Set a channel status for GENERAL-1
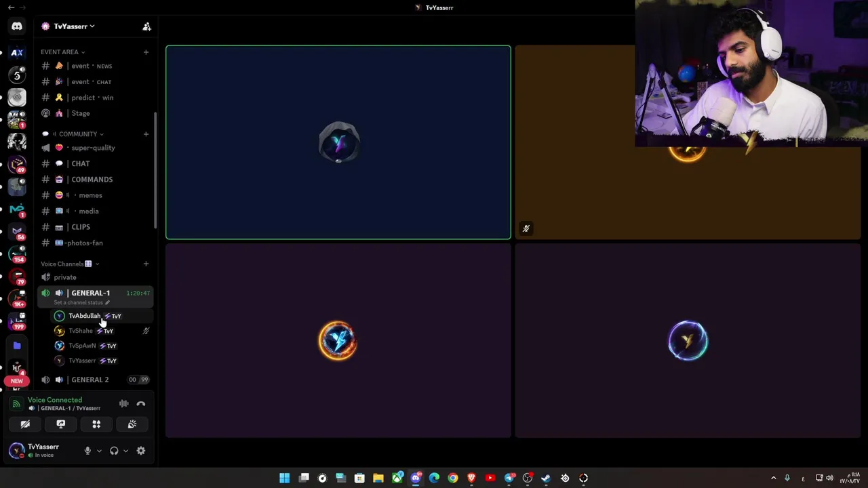Screen dimensions: 868x488 coord(81,302)
